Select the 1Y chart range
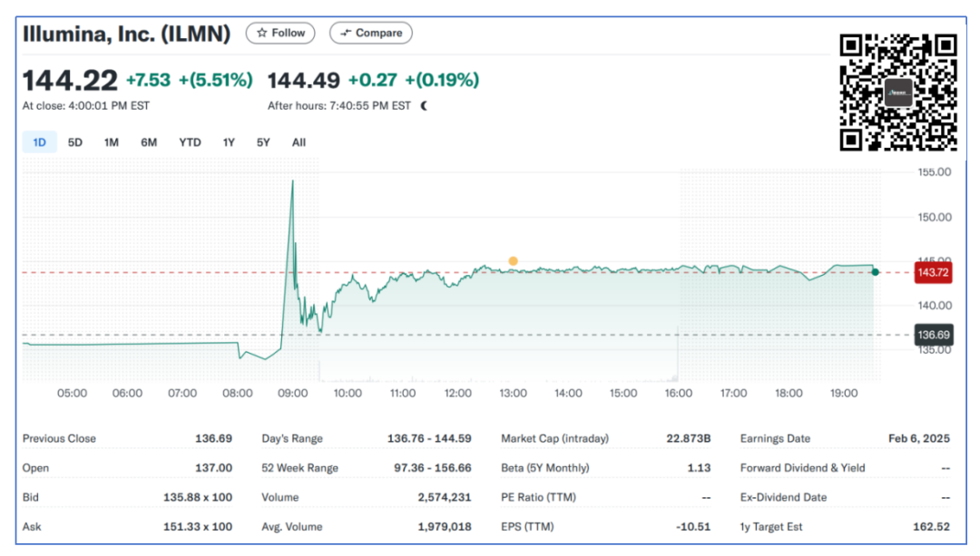980x556 pixels. 229,142
